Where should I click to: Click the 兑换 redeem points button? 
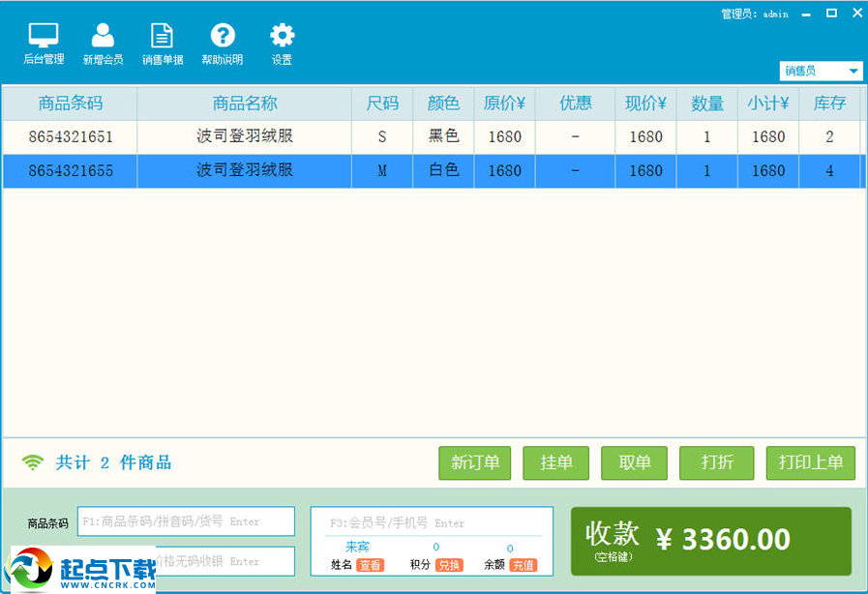click(x=451, y=564)
